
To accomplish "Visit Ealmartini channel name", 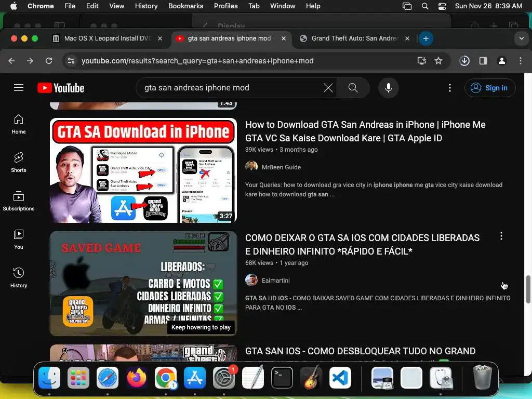I will 275,281.
